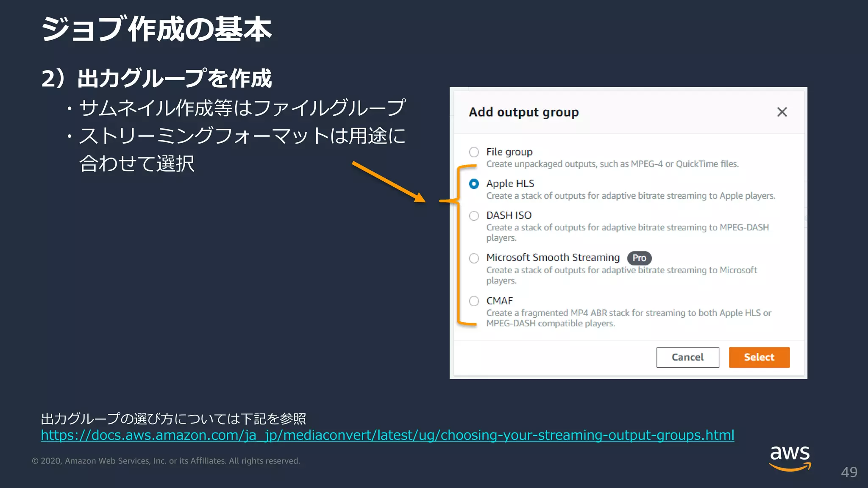Screen dimensions: 868x488
Task: Click the heading '2）出力グループを作成'
Action: 156,78
